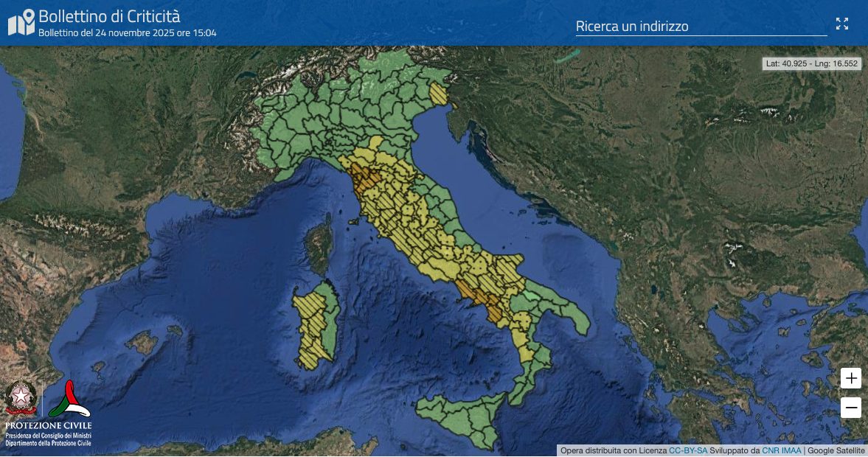Screen dimensions: 868x457
Task: Click the Lat/Lng coordinates readout
Action: click(x=811, y=64)
